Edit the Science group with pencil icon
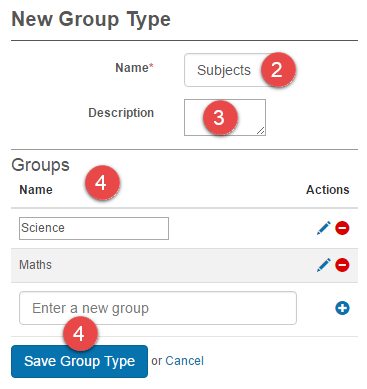Viewport: 367px width, 389px height. coord(323,228)
